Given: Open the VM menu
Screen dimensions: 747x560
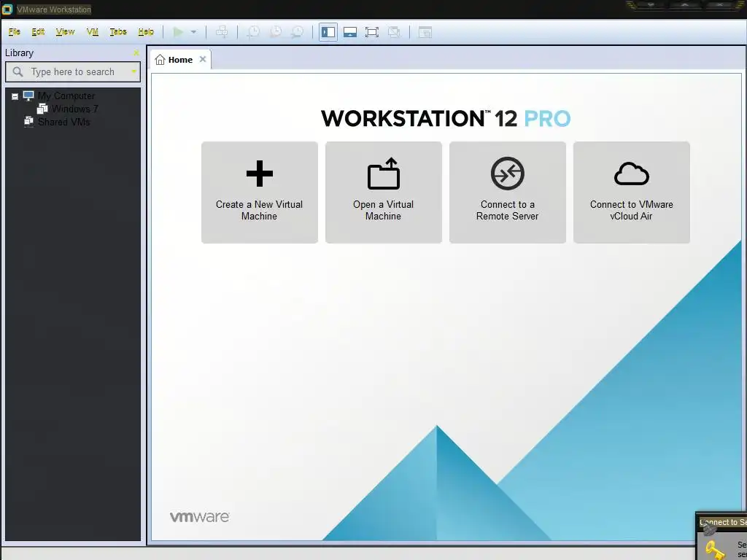Looking at the screenshot, I should [93, 32].
